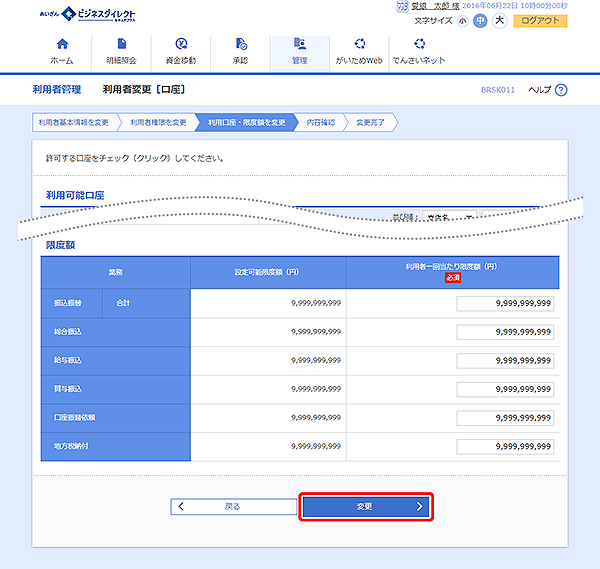Open the 承認 approval icon
The height and width of the screenshot is (569, 600).
[241, 44]
